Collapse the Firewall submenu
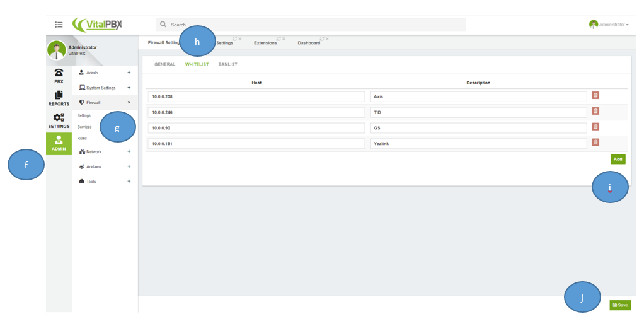 (x=129, y=102)
